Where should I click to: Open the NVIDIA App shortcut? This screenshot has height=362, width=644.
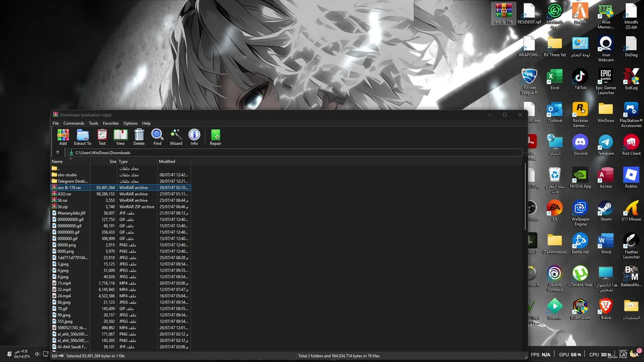pyautogui.click(x=580, y=177)
